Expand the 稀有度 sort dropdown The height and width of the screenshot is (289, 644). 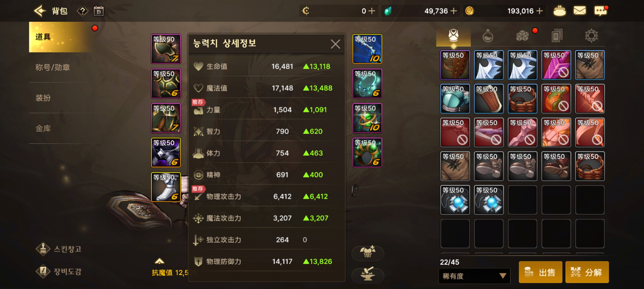[474, 276]
